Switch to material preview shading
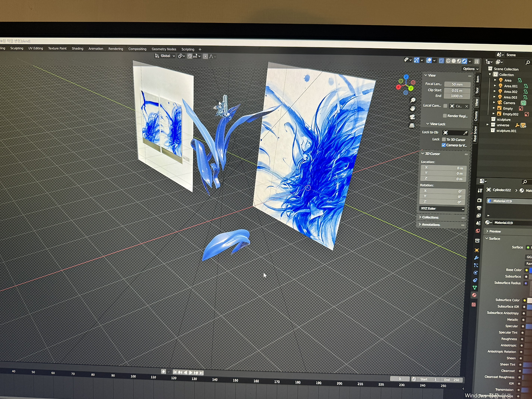 pyautogui.click(x=459, y=61)
